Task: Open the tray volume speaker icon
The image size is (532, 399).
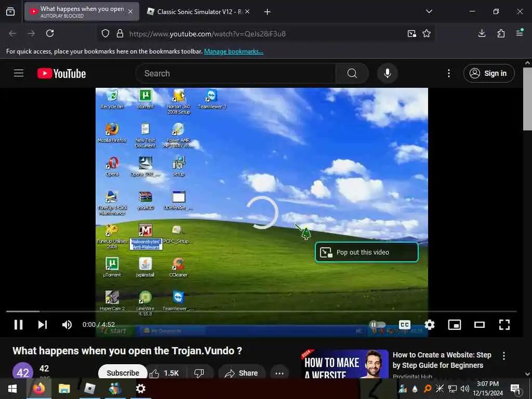Action: (x=465, y=389)
